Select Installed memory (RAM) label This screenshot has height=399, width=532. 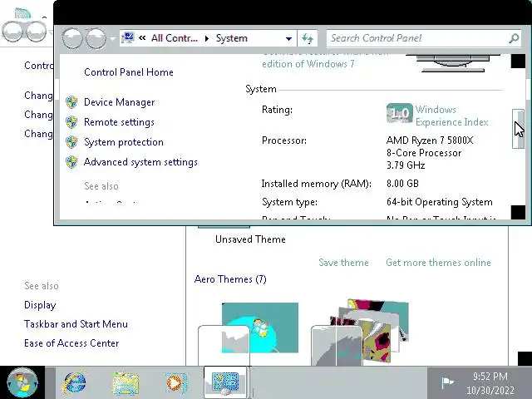pos(316,184)
